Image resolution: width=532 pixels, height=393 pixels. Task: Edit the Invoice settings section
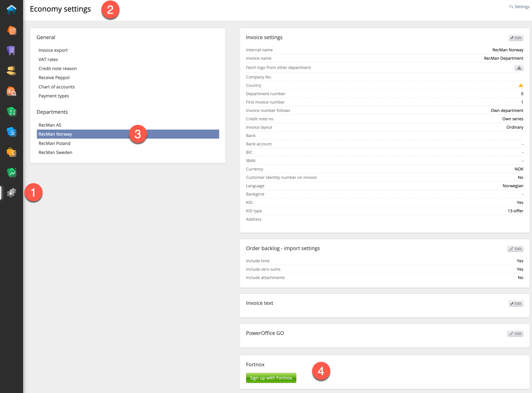tap(516, 38)
